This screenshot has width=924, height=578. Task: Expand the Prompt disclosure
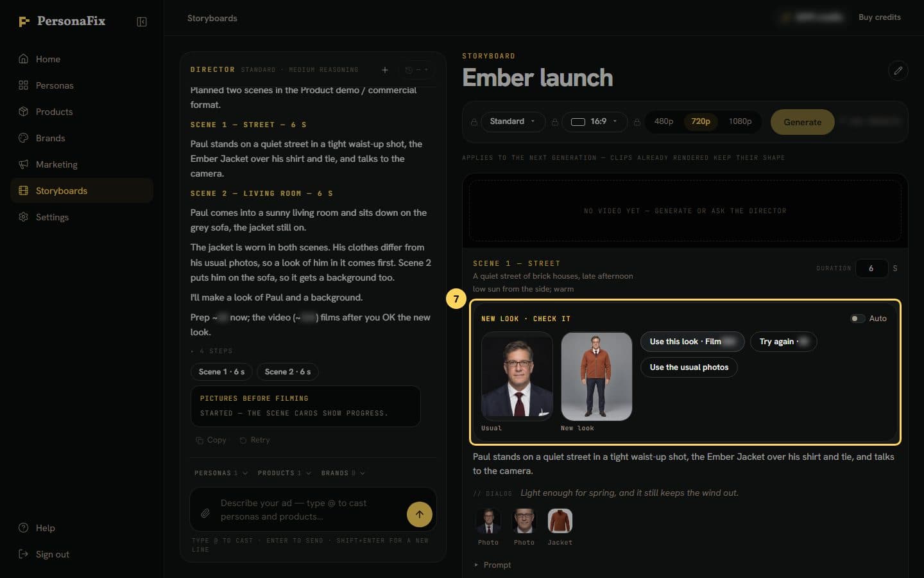[x=492, y=565]
